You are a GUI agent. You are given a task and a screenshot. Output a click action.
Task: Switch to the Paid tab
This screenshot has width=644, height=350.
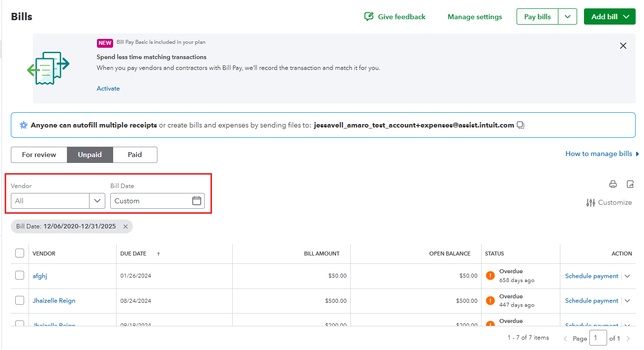point(135,155)
